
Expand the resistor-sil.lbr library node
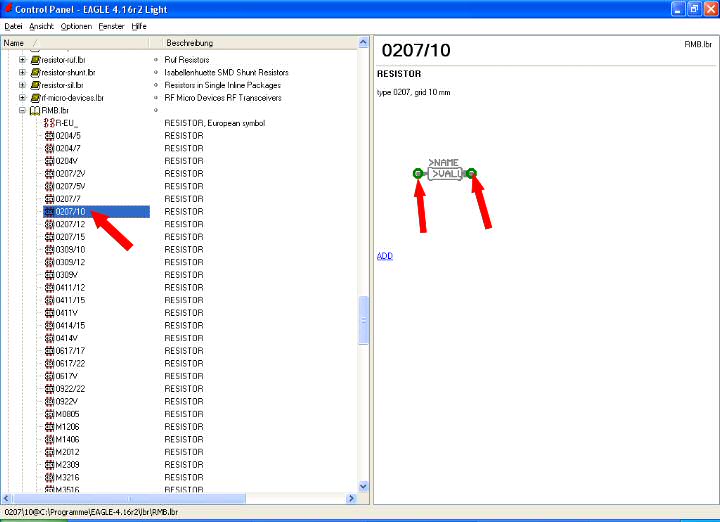click(22, 86)
